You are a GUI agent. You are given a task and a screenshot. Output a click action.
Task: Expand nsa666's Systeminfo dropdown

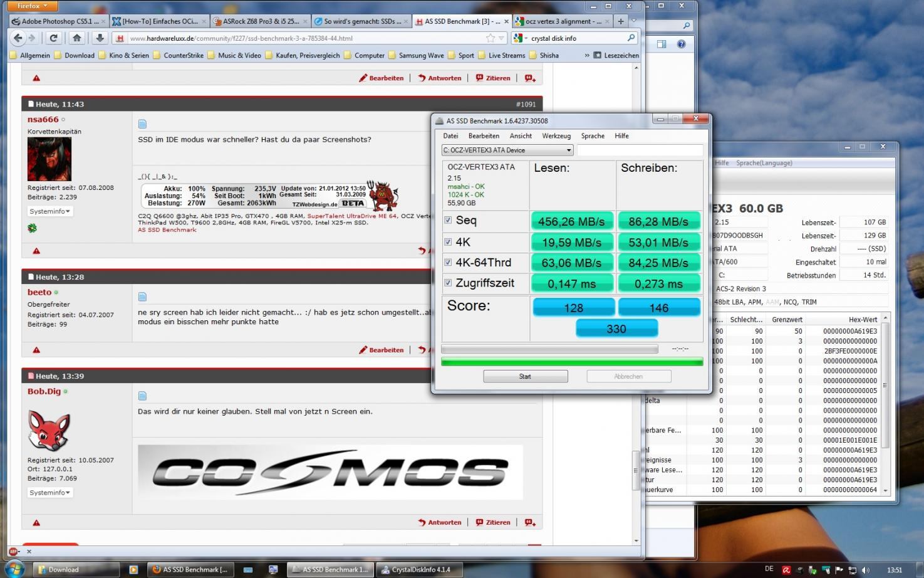coord(50,211)
